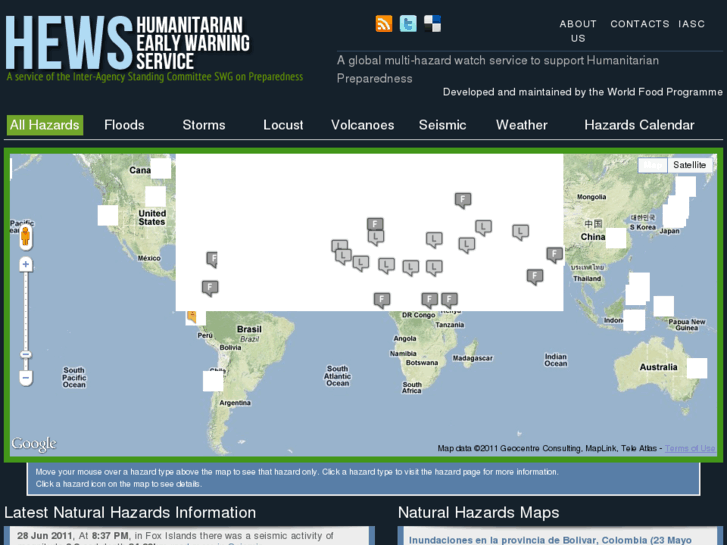Open the map Terms of Use link
The image size is (727, 545).
(x=690, y=448)
